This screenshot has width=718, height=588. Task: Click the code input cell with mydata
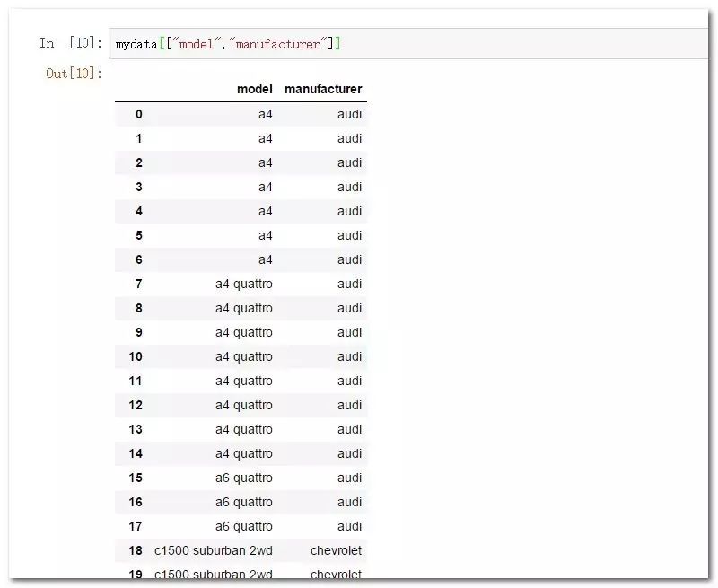click(408, 43)
